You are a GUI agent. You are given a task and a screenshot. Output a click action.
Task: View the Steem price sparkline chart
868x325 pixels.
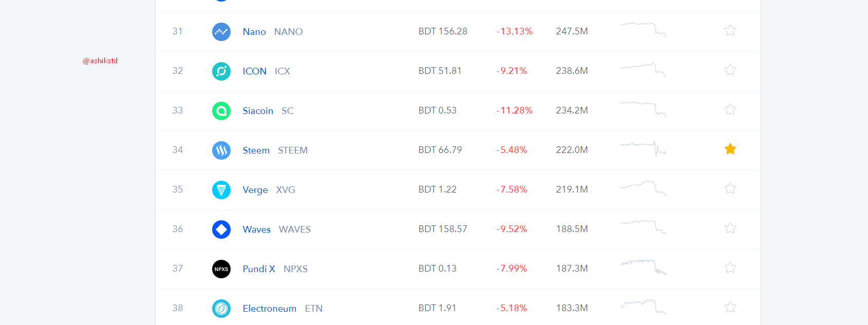[643, 149]
